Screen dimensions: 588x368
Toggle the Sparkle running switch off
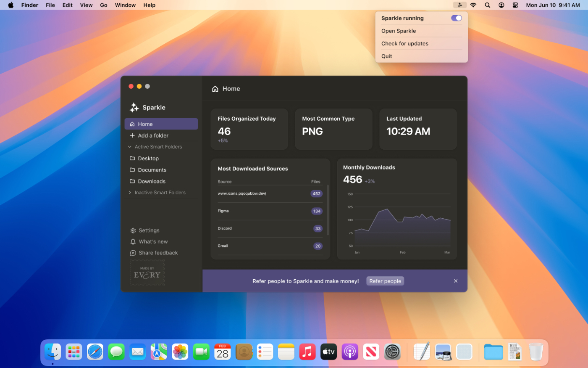[456, 18]
